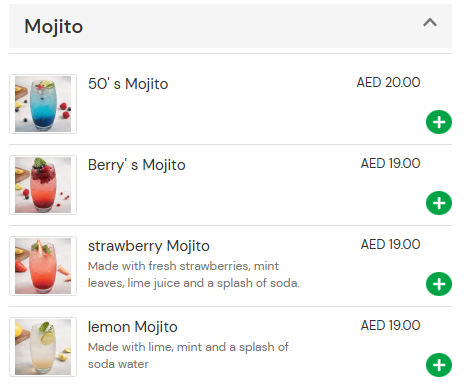Open strawberry Mojito description about fresh strawberries
Image resolution: width=464 pixels, height=390 pixels.
coord(194,275)
